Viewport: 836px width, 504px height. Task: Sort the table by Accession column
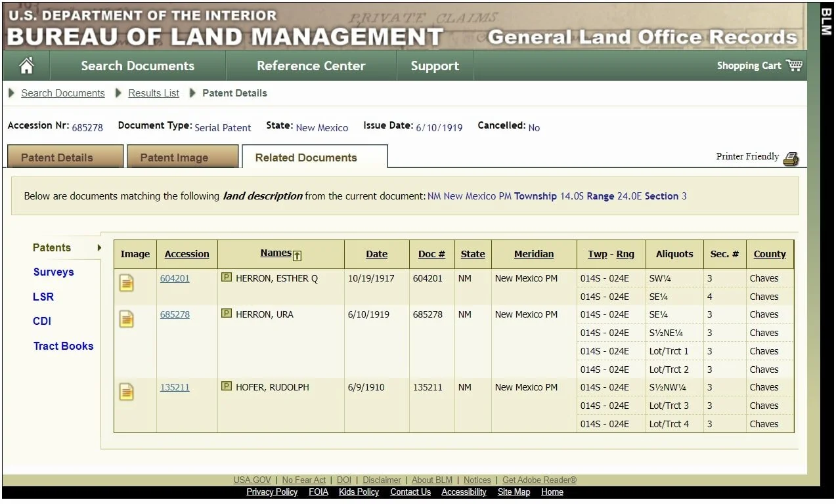pyautogui.click(x=187, y=254)
